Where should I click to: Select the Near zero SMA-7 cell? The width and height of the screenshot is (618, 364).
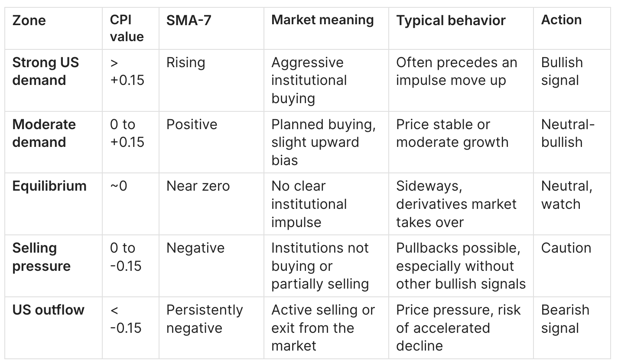click(198, 186)
